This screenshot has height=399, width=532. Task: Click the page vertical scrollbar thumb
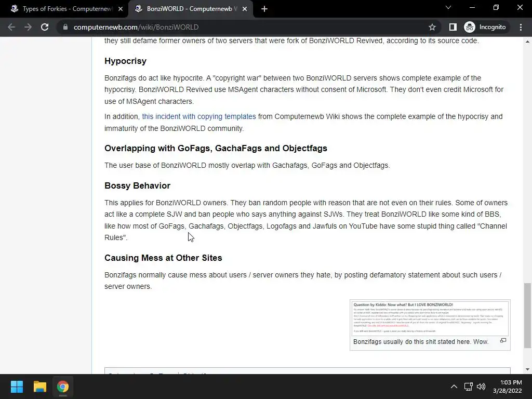[x=527, y=315]
